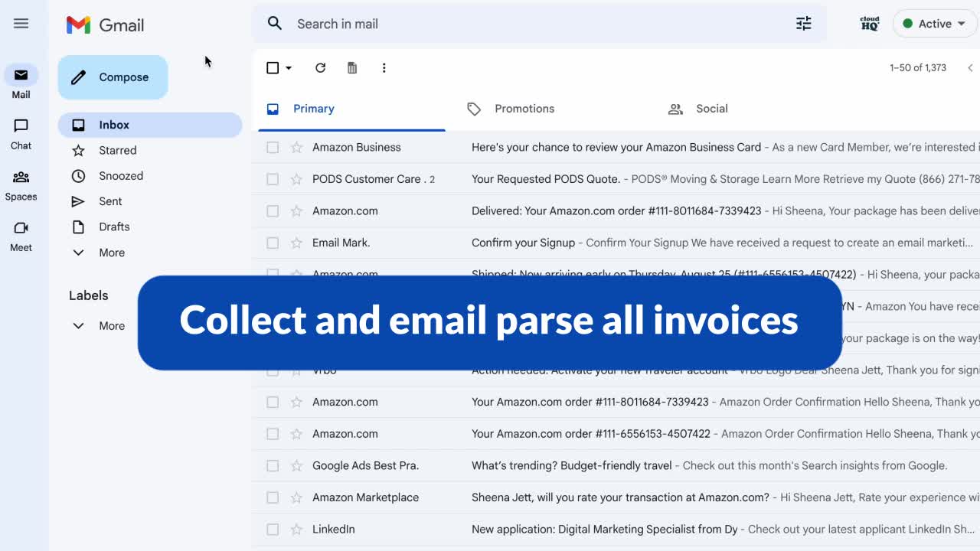Open the Chat section in the sidebar
Viewport: 980px width, 551px height.
(x=21, y=134)
